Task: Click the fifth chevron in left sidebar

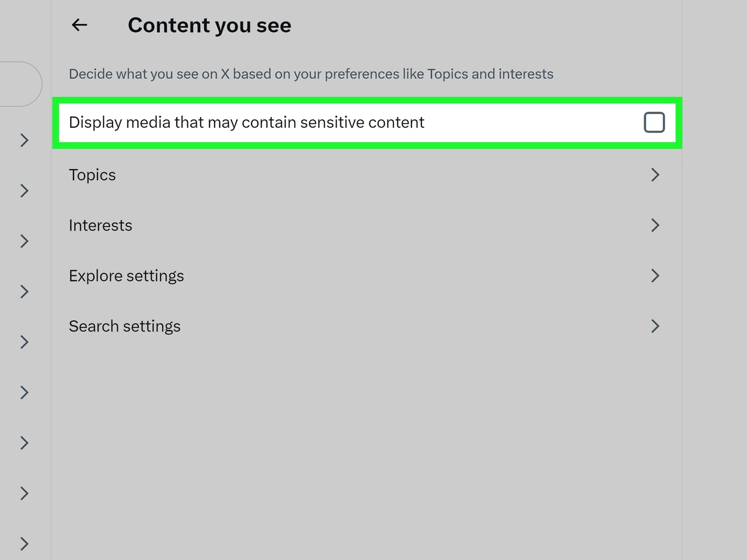Action: [25, 342]
